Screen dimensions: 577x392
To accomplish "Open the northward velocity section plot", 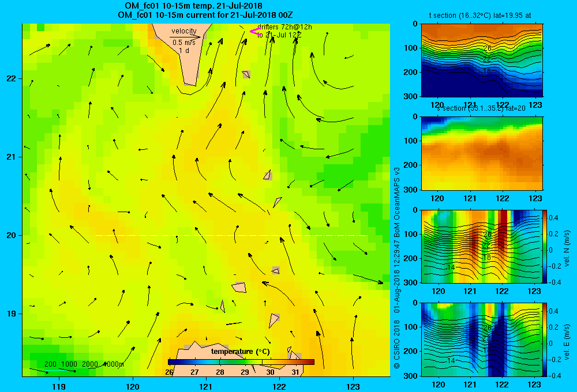I will coord(482,246).
